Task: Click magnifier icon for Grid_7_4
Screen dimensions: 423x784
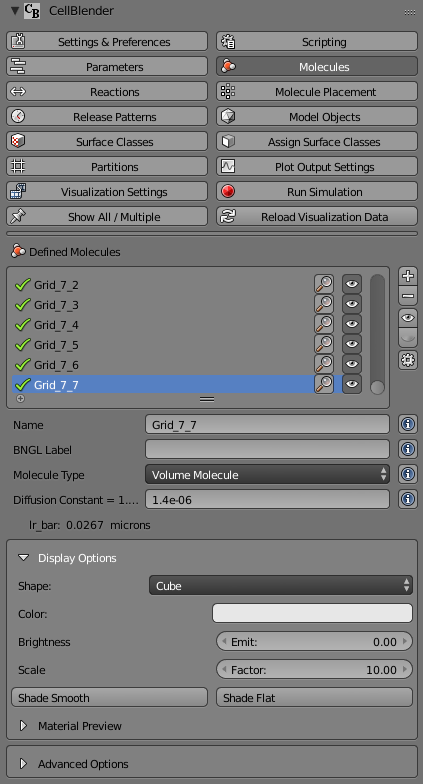Action: (324, 324)
